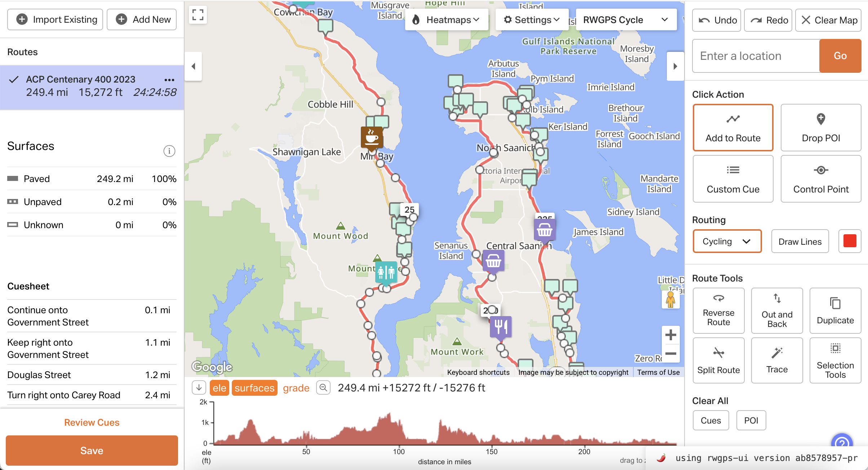
Task: Expand the Heatmaps dropdown menu
Action: 445,20
